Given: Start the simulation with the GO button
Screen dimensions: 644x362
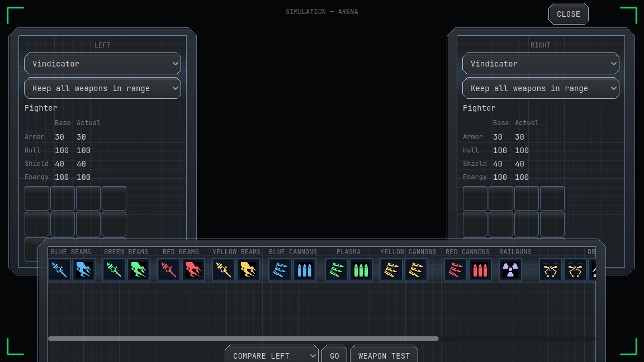Looking at the screenshot, I should point(334,355).
